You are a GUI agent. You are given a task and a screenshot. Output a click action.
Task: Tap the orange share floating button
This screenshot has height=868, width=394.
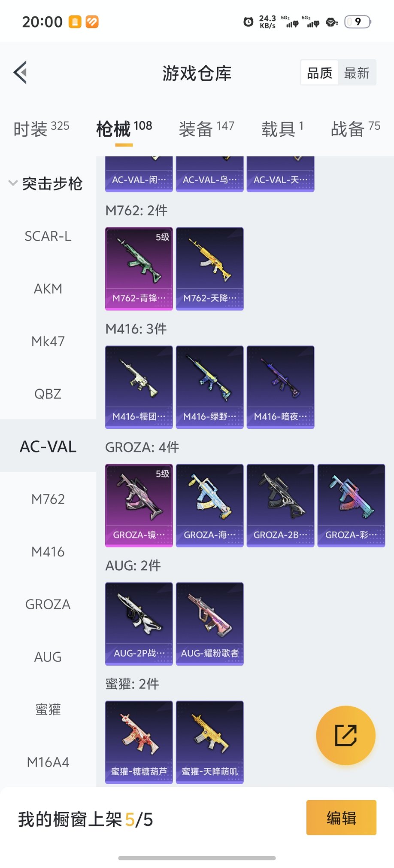coord(346,735)
